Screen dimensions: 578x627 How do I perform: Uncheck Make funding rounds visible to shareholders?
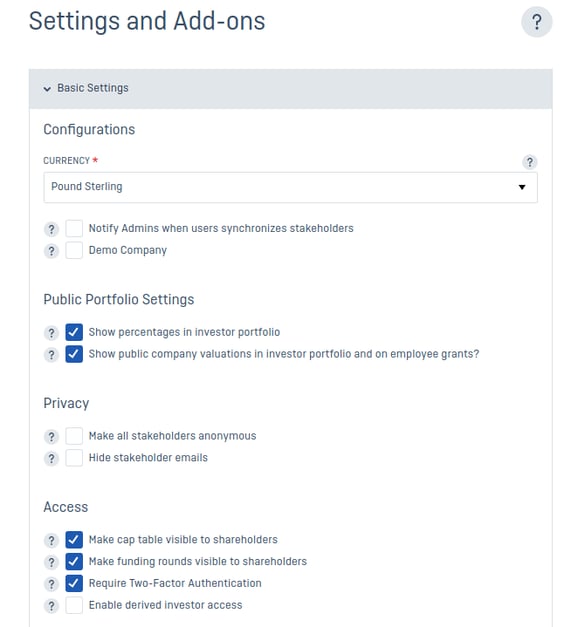[74, 561]
